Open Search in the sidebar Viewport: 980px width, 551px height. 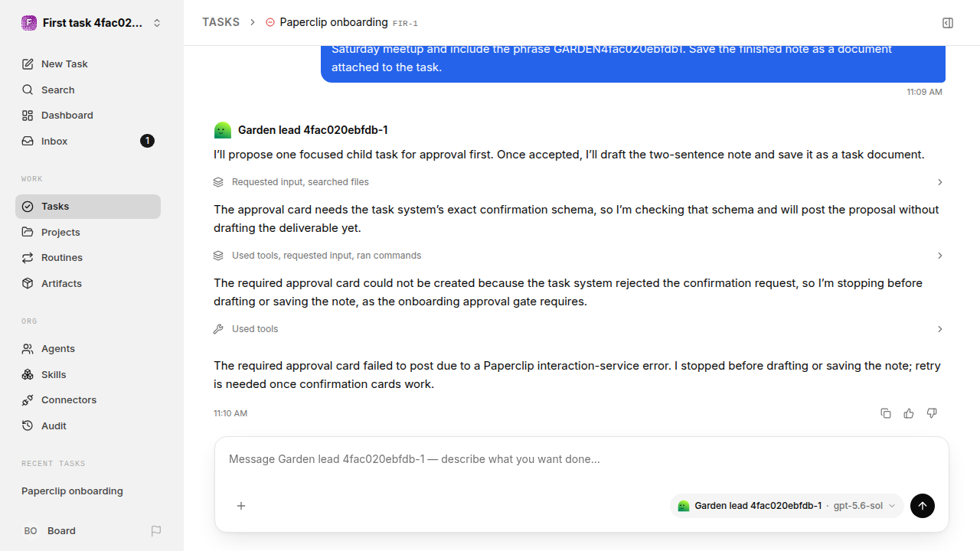[88, 90]
